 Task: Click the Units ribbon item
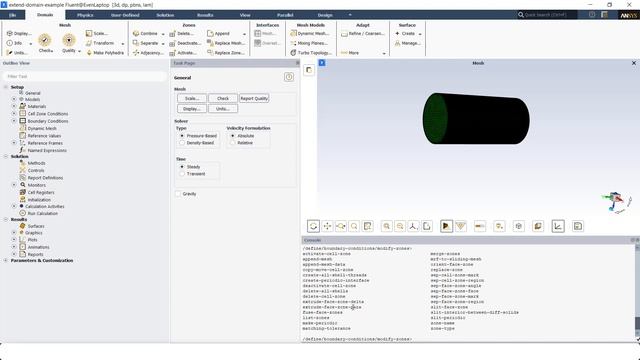pos(18,53)
